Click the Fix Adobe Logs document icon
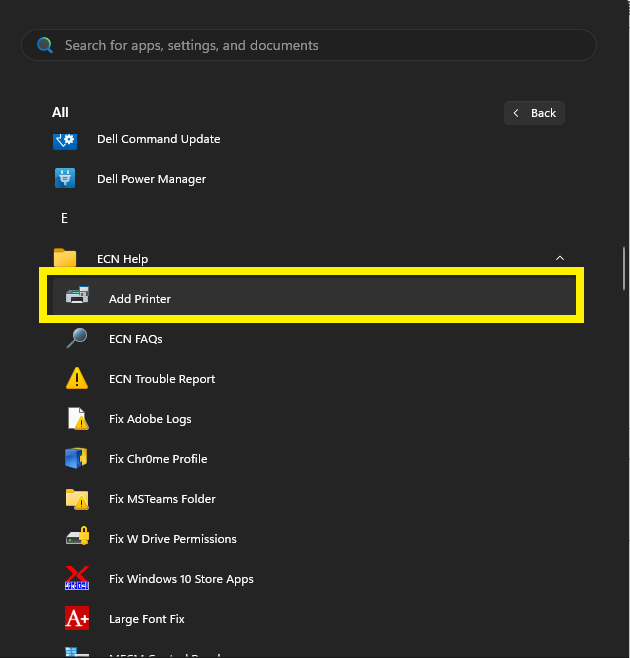Viewport: 630px width, 658px height. coord(78,418)
